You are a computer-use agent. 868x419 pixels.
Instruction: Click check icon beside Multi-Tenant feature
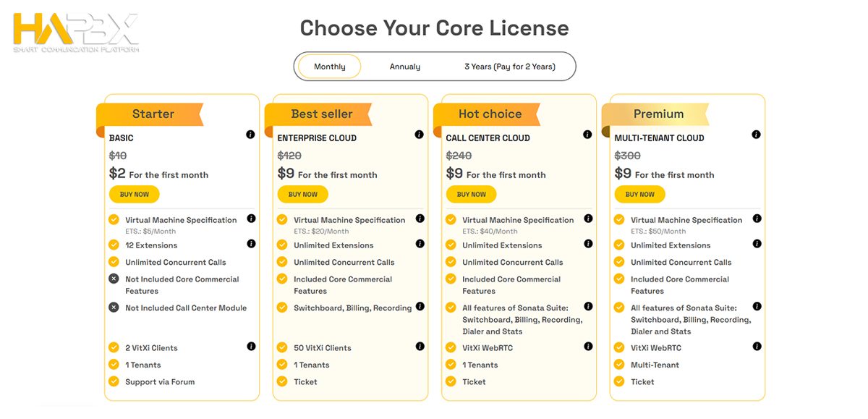(x=619, y=365)
